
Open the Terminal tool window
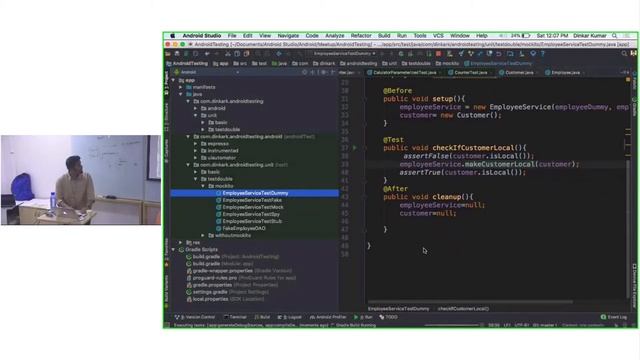tap(235, 317)
